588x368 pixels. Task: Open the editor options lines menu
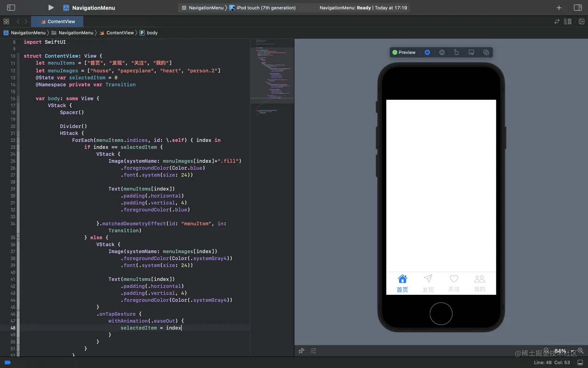(568, 21)
